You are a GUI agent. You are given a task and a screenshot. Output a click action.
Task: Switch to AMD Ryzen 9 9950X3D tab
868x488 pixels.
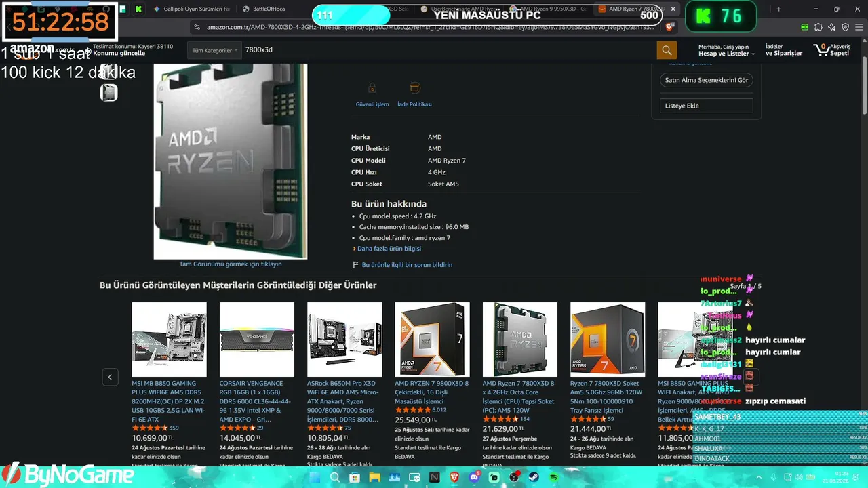click(x=548, y=9)
